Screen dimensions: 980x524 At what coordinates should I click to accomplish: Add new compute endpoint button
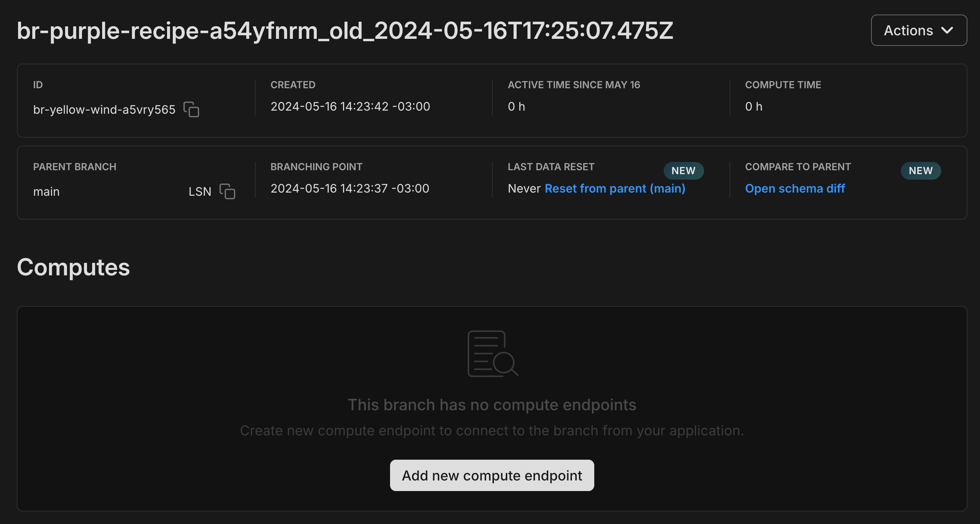click(x=492, y=475)
